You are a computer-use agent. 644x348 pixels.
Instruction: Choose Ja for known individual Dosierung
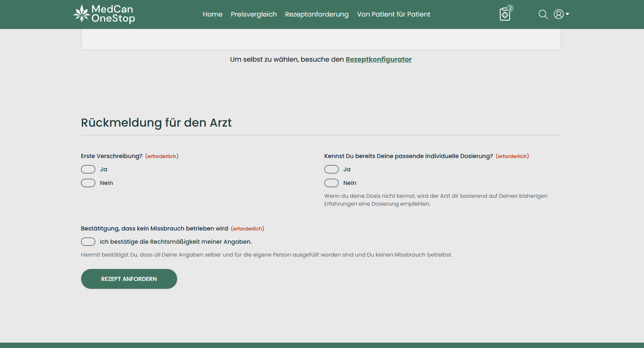tap(332, 169)
